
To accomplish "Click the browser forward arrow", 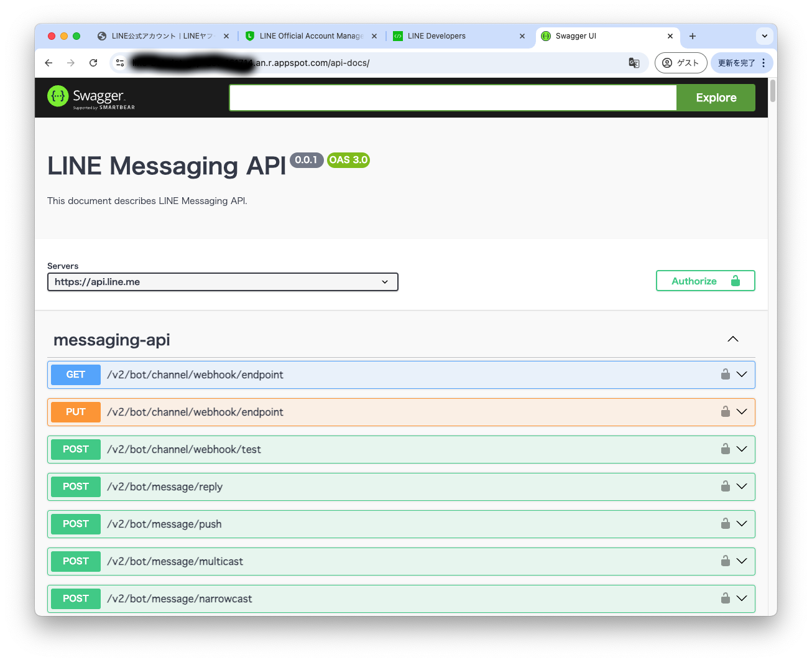I will coord(71,63).
